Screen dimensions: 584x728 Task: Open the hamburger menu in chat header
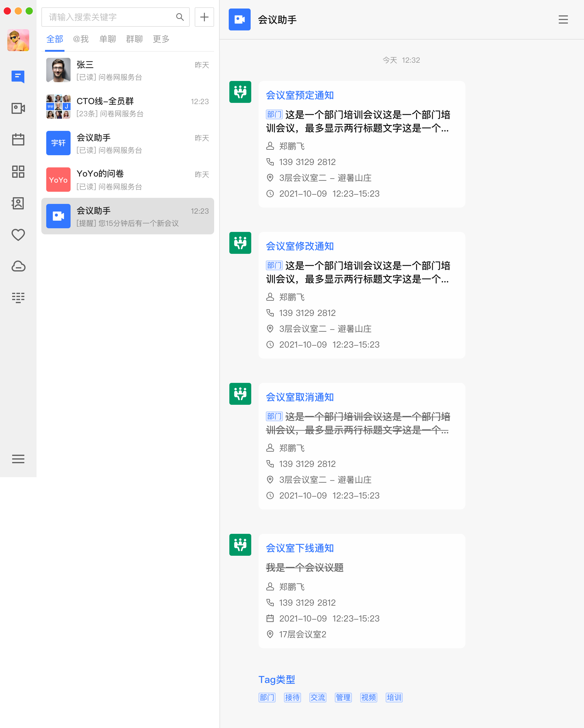[x=563, y=19]
